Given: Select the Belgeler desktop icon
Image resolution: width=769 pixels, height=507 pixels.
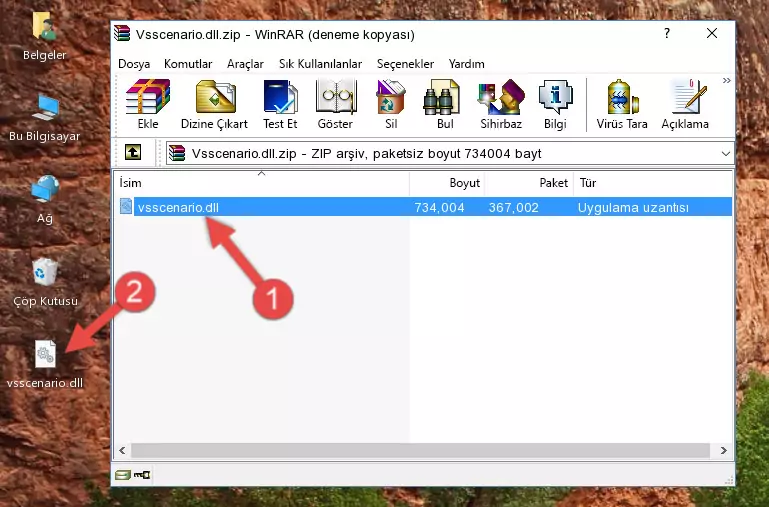Looking at the screenshot, I should (45, 37).
